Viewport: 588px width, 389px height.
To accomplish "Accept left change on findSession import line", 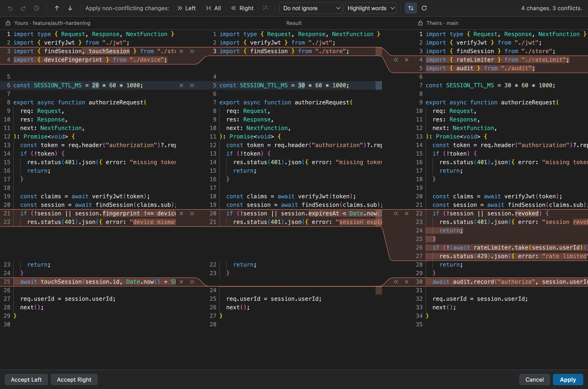I will [x=192, y=51].
